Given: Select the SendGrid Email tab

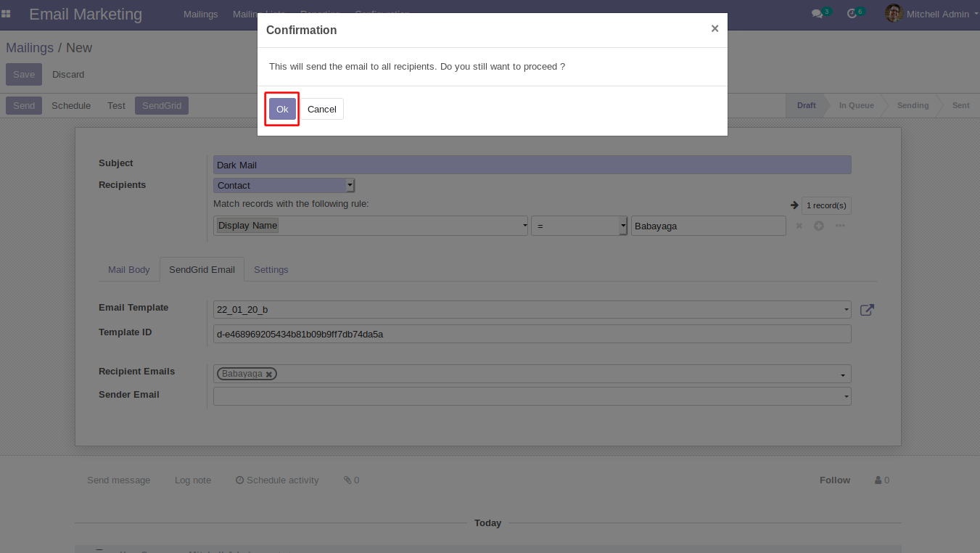Looking at the screenshot, I should pyautogui.click(x=202, y=270).
